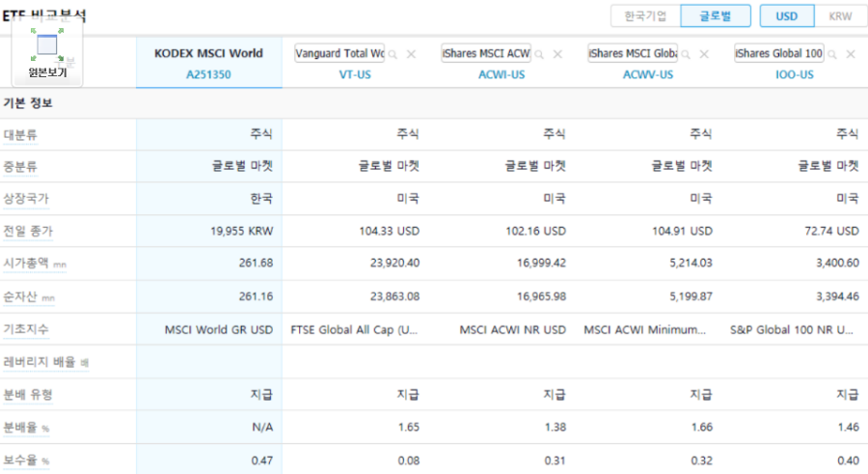Switch currency to KRW

840,16
